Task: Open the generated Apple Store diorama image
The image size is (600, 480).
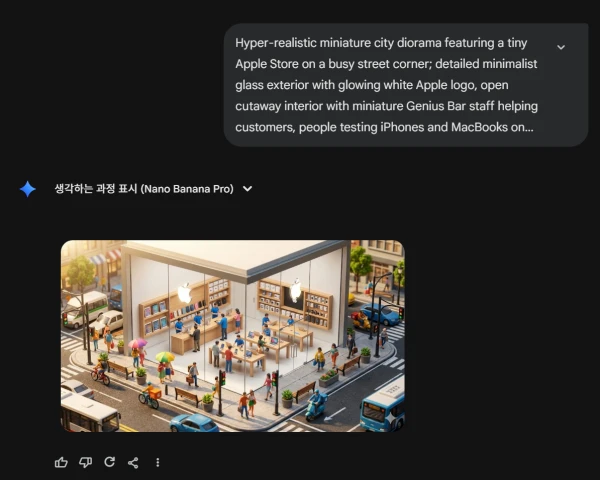Action: click(233, 336)
